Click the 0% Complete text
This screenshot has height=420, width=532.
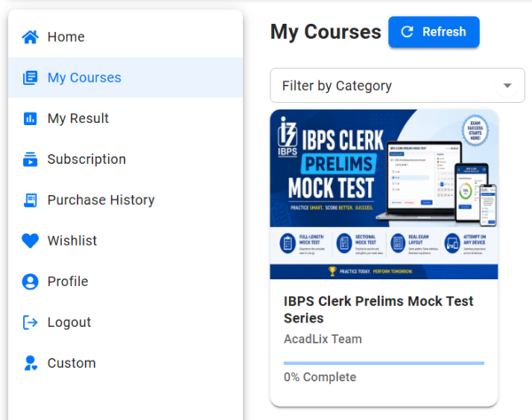click(x=320, y=377)
